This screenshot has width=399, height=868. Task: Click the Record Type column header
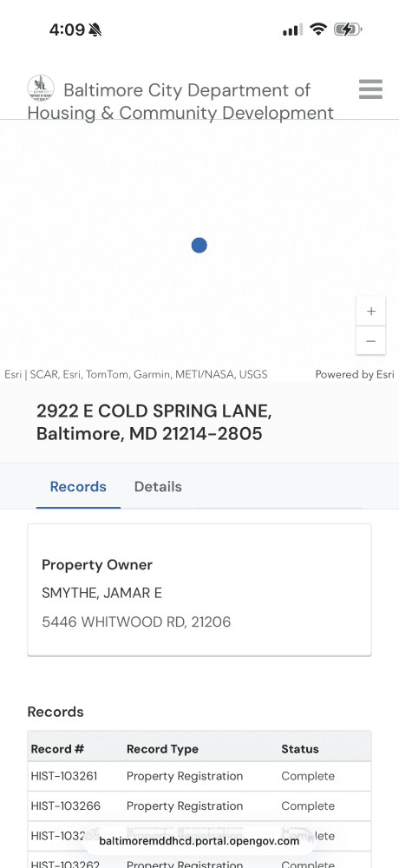163,749
